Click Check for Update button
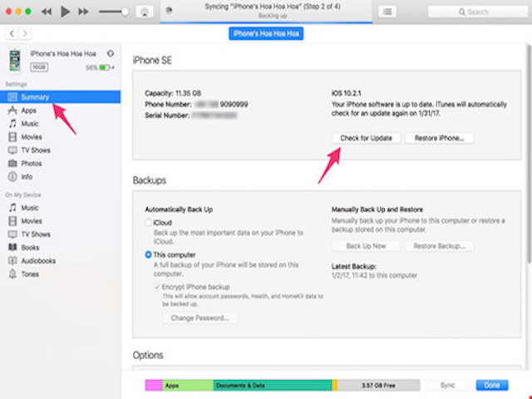The height and width of the screenshot is (399, 532). point(366,138)
